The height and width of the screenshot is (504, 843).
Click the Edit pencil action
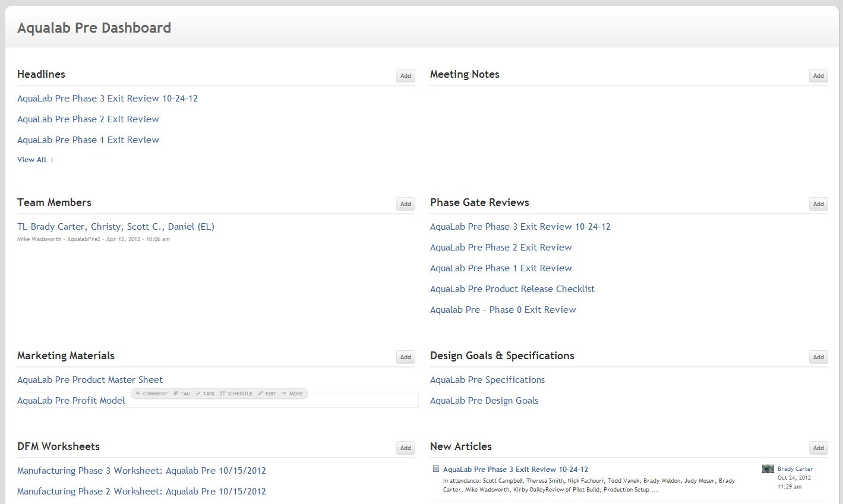267,394
